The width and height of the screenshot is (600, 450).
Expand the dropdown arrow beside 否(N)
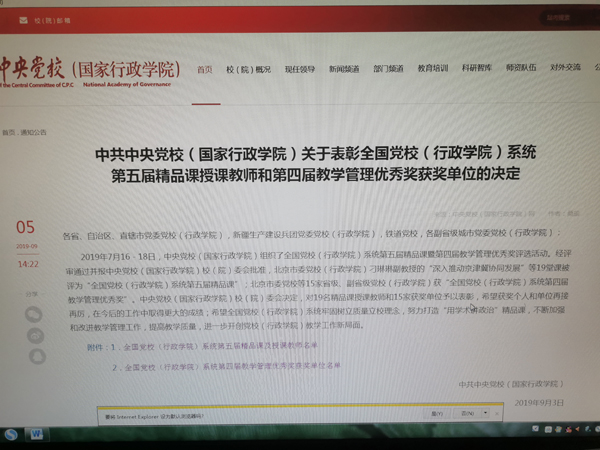tap(485, 413)
